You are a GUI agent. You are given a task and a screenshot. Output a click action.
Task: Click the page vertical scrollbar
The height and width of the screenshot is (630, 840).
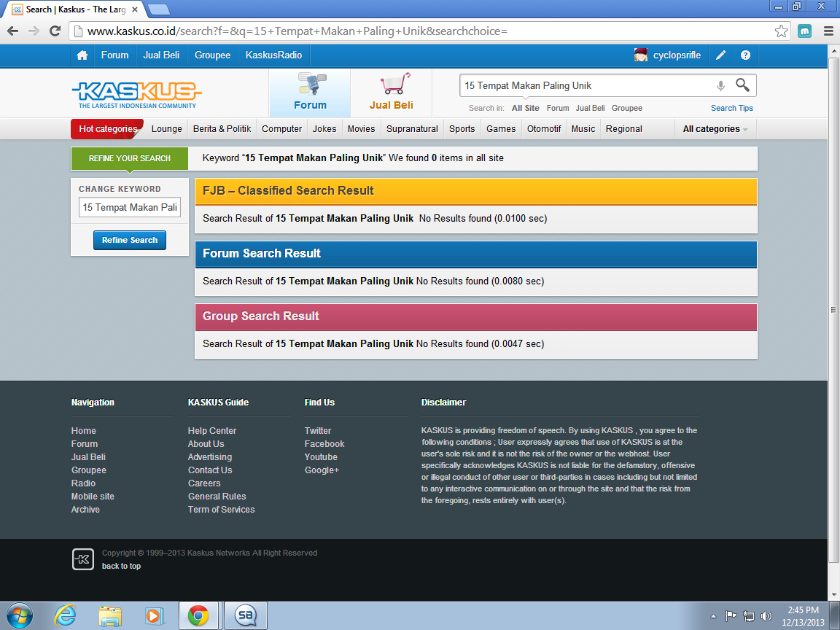pyautogui.click(x=833, y=310)
